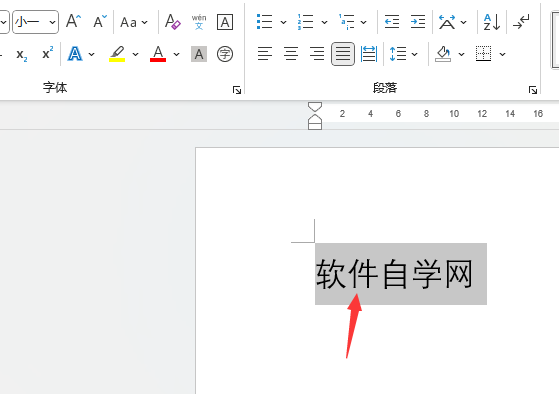The height and width of the screenshot is (394, 559).
Task: Apply text effects blue outlined A
Action: click(x=75, y=54)
